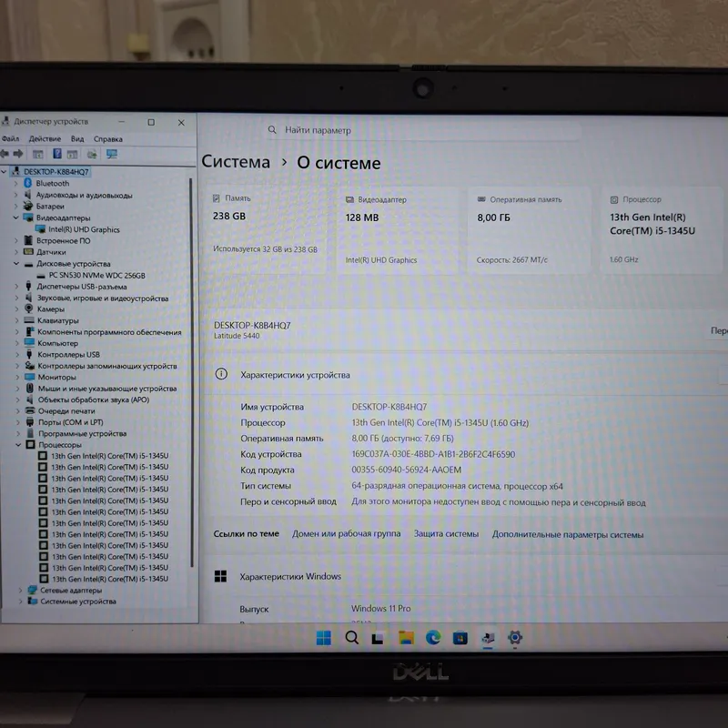Select the Очереди печати item
This screenshot has width=728, height=728.
click(x=66, y=411)
